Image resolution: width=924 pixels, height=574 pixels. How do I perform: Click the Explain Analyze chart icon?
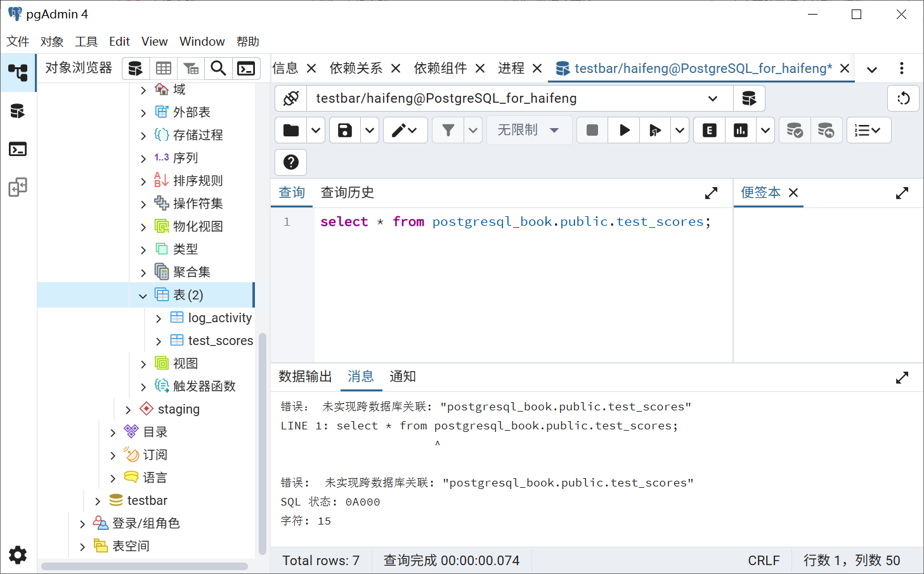tap(740, 130)
